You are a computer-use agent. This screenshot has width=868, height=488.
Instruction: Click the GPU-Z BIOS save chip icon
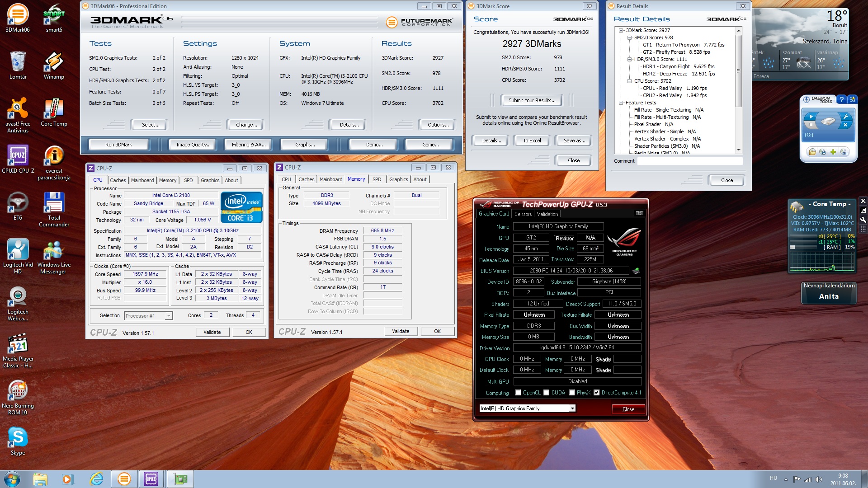pyautogui.click(x=636, y=271)
